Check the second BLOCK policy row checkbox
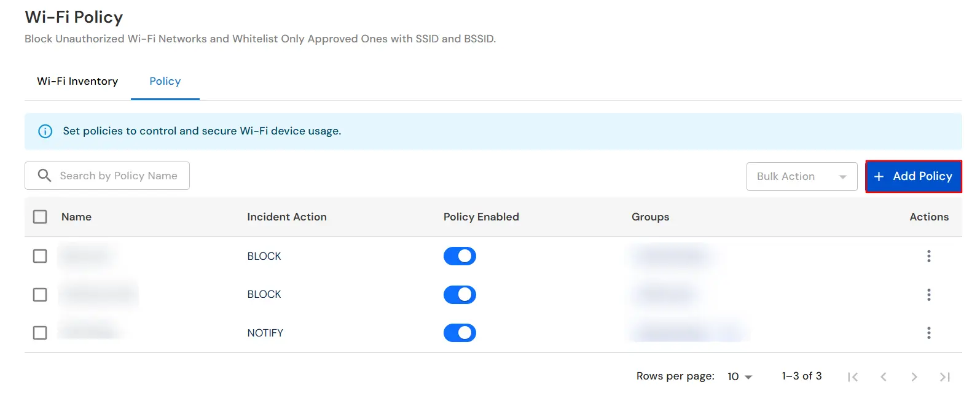The width and height of the screenshot is (980, 401). click(40, 295)
